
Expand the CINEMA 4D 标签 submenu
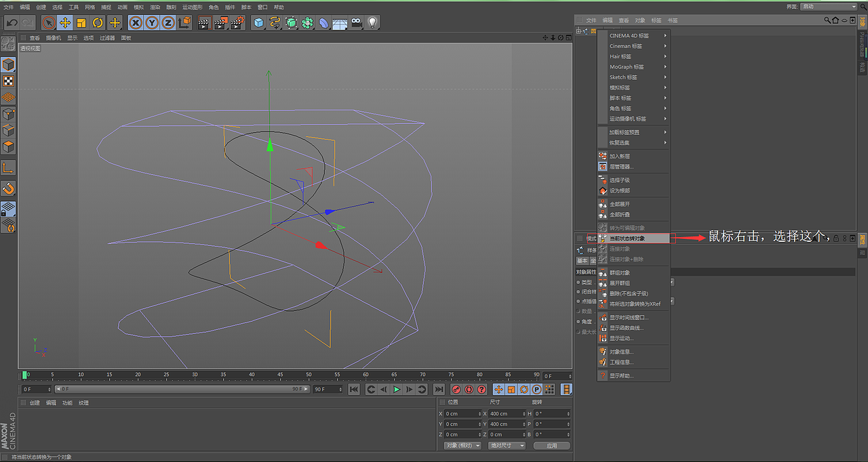pos(634,35)
